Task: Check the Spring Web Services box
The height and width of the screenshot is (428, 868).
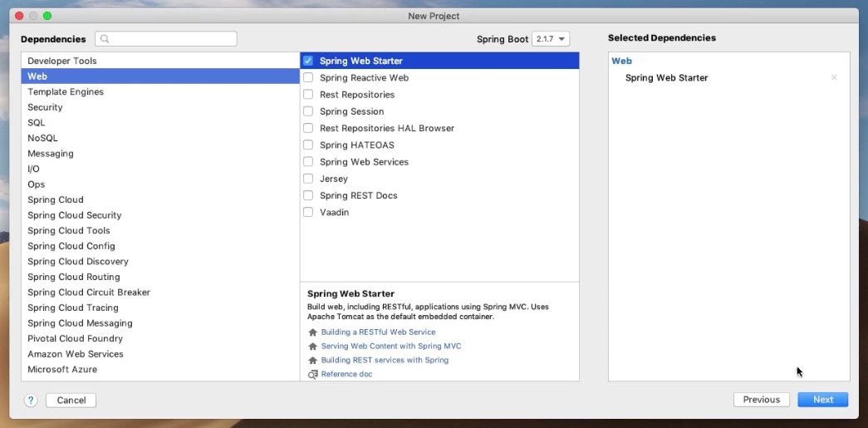Action: (x=308, y=162)
